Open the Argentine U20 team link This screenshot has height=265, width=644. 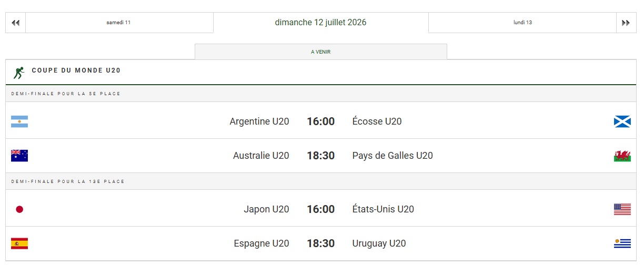259,121
